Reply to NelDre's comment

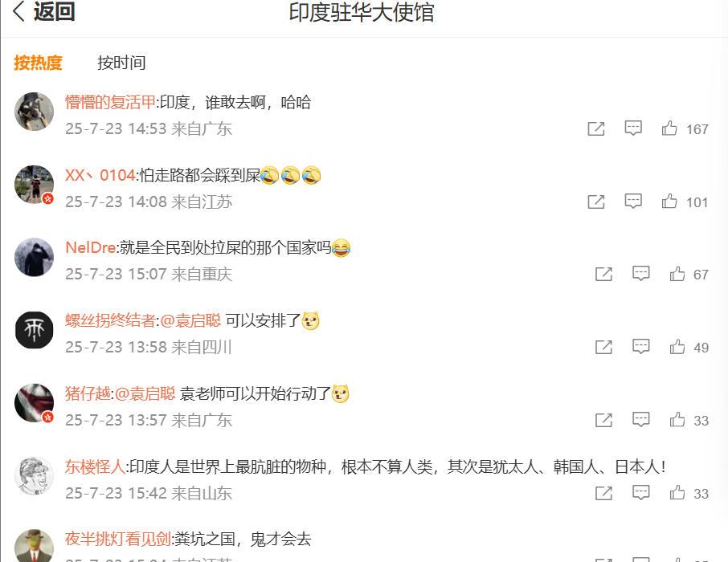(x=640, y=274)
